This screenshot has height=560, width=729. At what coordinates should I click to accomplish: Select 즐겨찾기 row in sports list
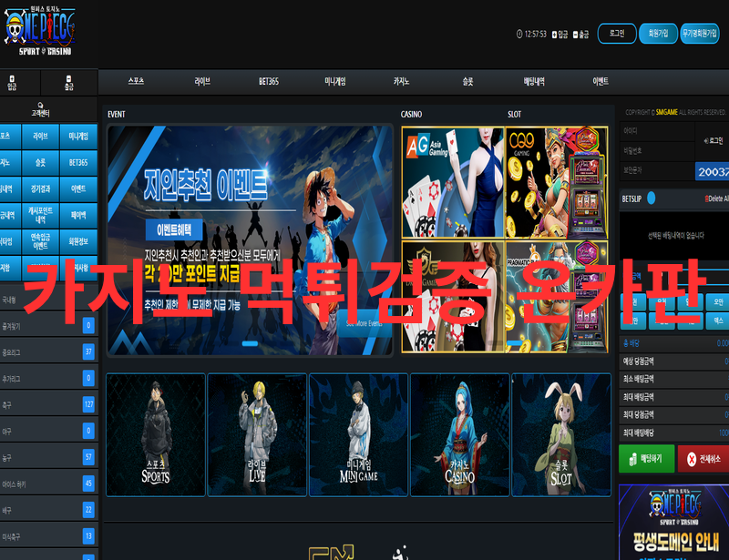point(48,326)
